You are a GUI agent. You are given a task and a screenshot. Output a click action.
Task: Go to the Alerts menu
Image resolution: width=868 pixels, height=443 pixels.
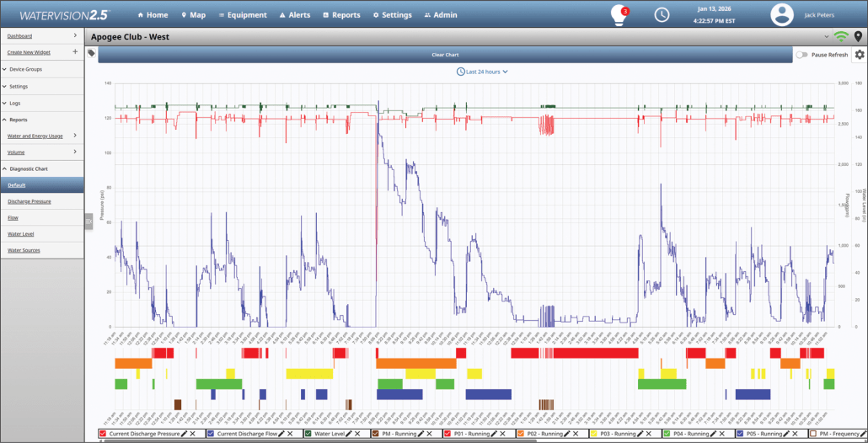click(294, 15)
